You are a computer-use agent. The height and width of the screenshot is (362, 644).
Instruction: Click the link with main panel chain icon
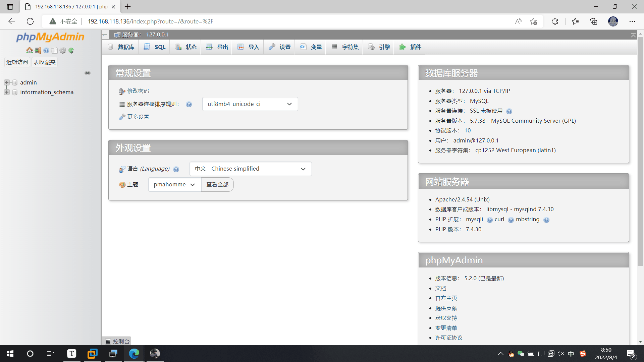coord(88,73)
